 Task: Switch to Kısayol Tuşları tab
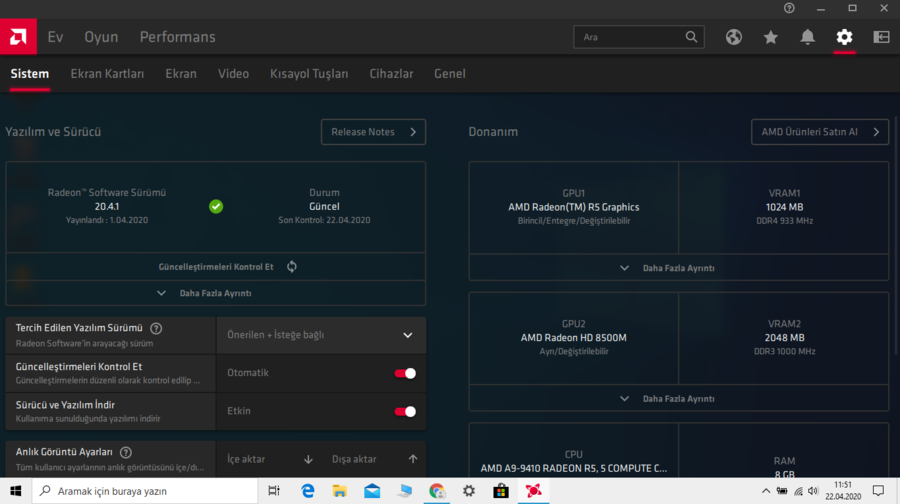309,73
